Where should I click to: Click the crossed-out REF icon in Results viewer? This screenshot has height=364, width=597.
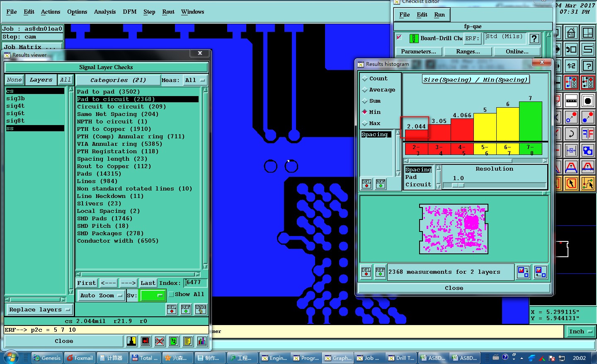pyautogui.click(x=160, y=341)
